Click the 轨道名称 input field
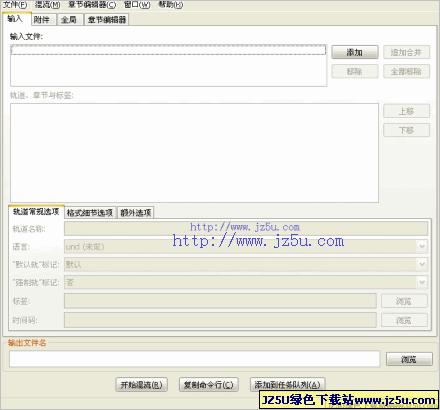 pos(246,229)
